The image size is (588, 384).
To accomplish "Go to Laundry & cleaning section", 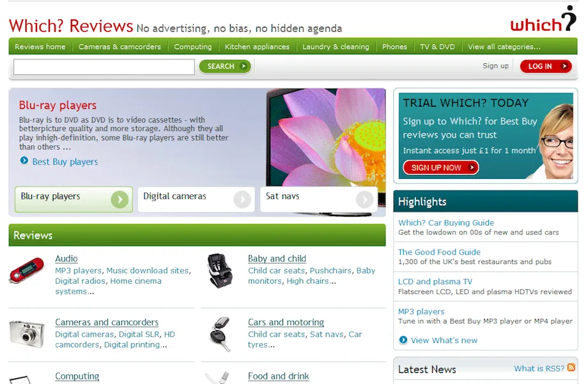I will [x=336, y=47].
